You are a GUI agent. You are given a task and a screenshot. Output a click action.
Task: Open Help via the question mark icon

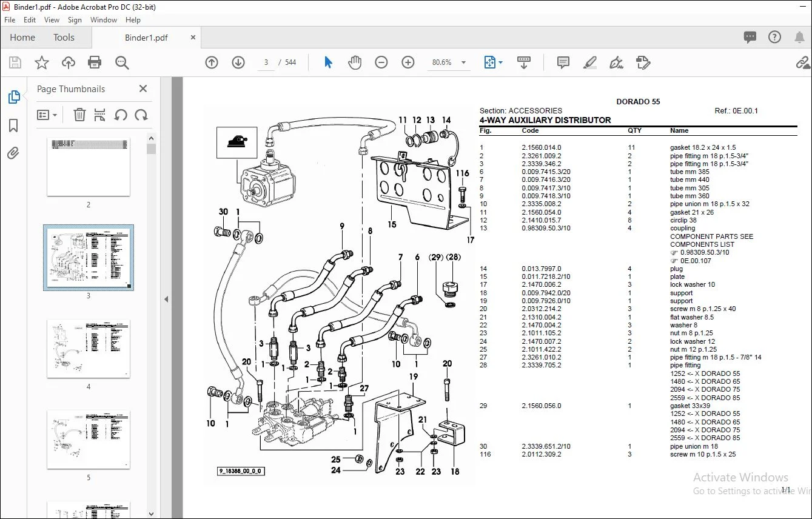774,38
